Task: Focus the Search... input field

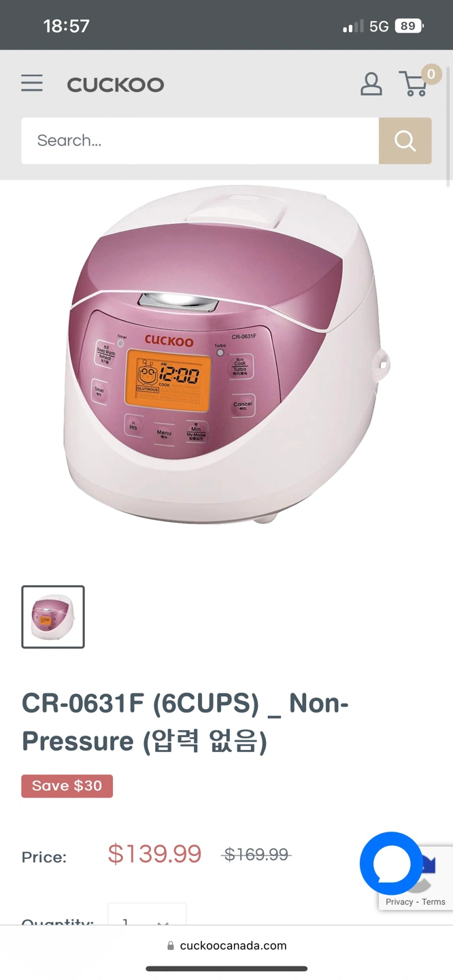Action: click(x=200, y=141)
